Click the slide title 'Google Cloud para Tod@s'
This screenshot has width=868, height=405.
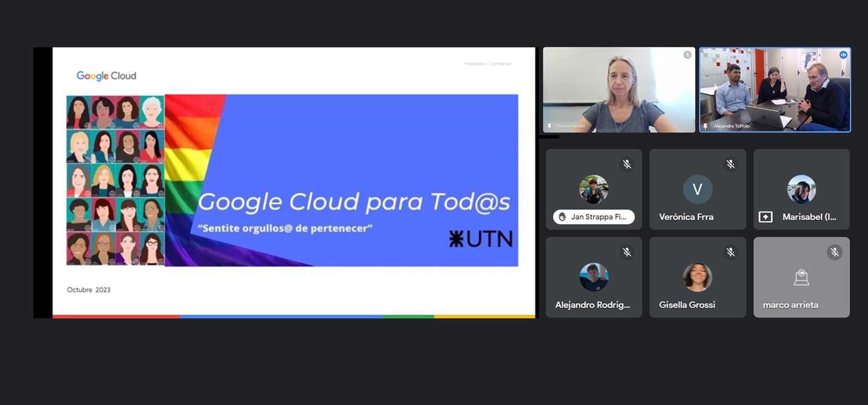click(354, 202)
